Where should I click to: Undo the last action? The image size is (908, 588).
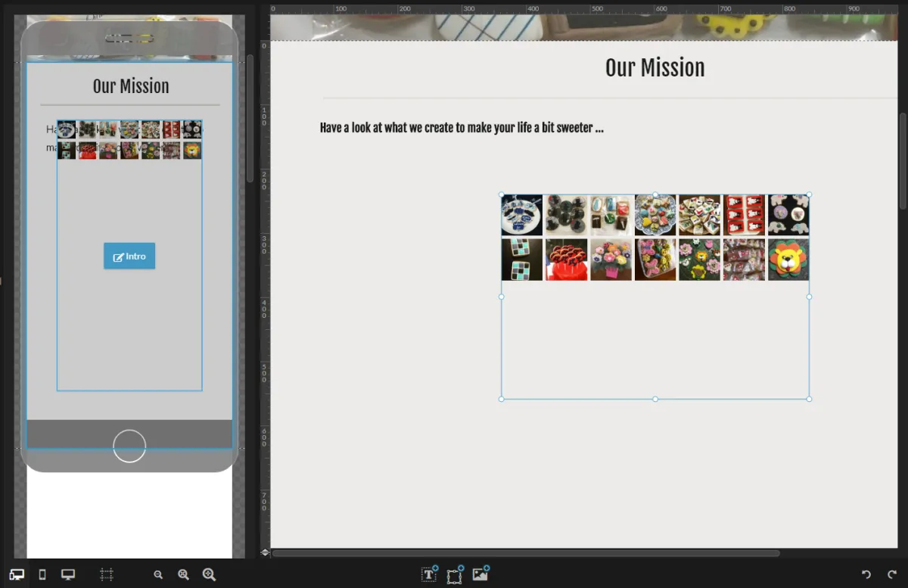click(866, 574)
